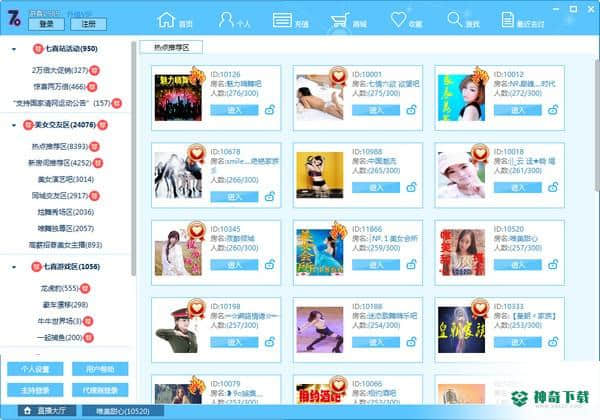Switch to the 唯美甜心(10520) bottom tab
600x420 pixels.
pyautogui.click(x=123, y=411)
